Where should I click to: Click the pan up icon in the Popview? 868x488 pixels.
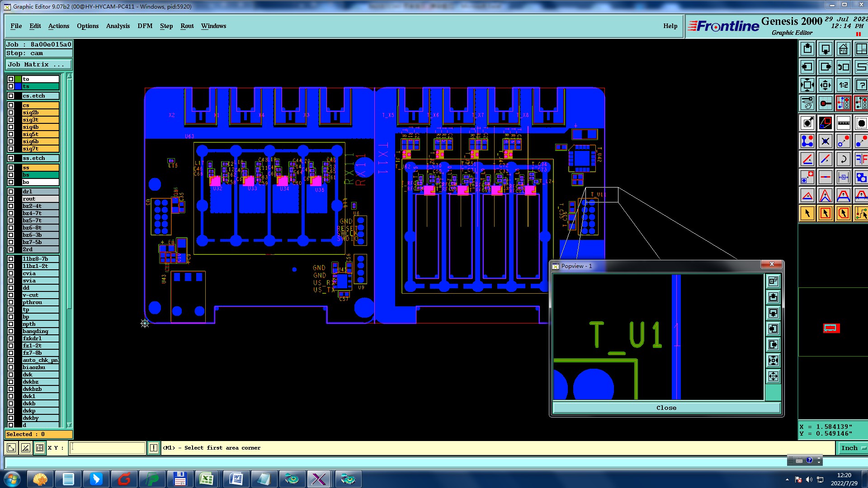773,297
